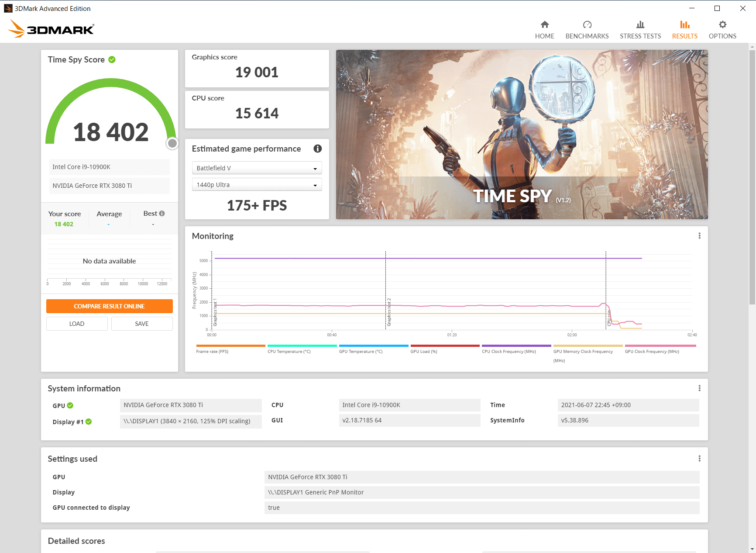The height and width of the screenshot is (553, 756).
Task: Click the vertical scrollbar thumb
Action: [x=752, y=177]
